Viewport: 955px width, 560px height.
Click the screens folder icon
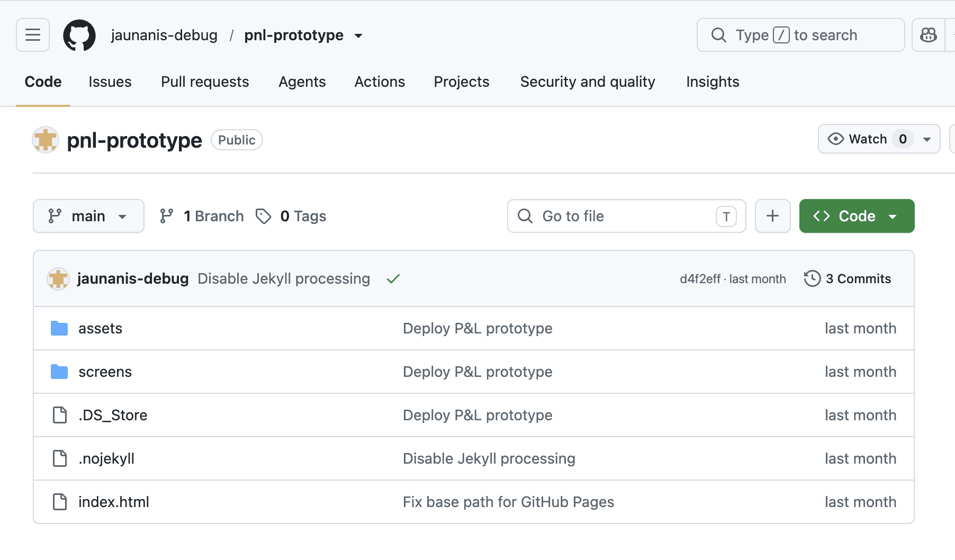click(59, 372)
